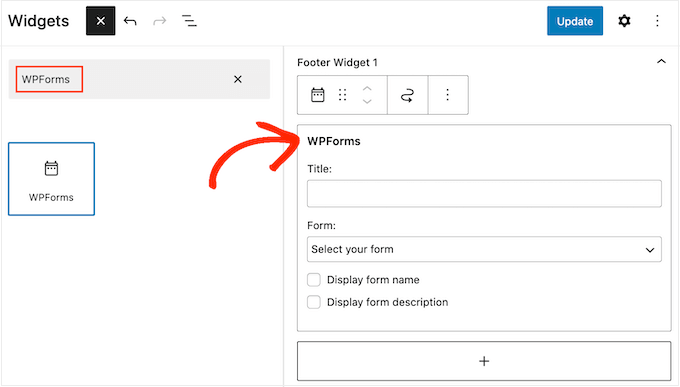This screenshot has height=387, width=680.
Task: Open the settings gear panel
Action: click(x=624, y=21)
